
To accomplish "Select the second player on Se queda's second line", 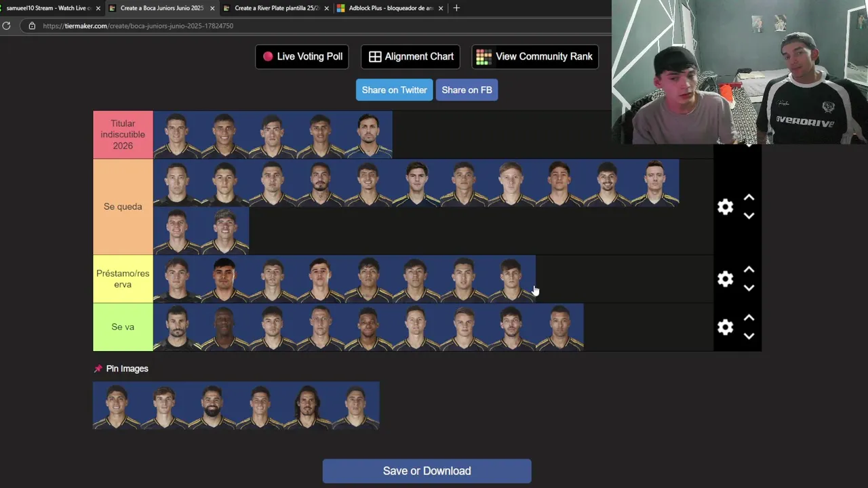I will [x=225, y=231].
